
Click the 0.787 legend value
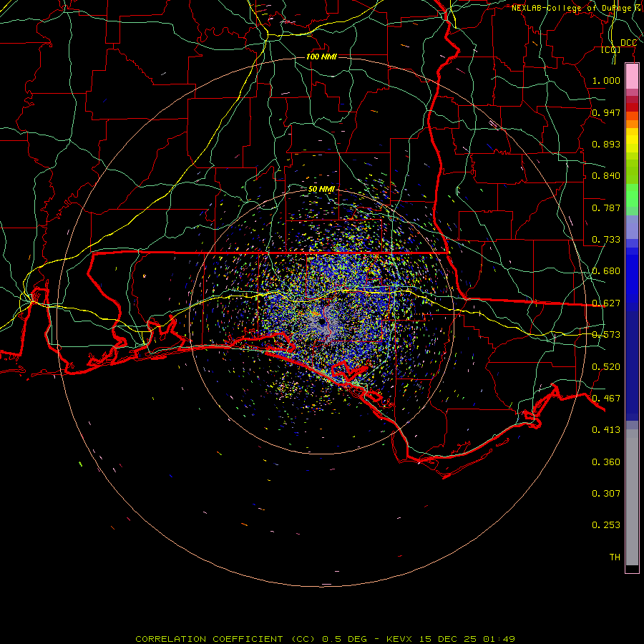tap(606, 208)
